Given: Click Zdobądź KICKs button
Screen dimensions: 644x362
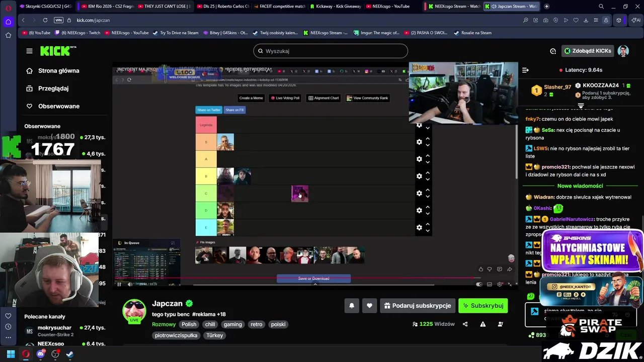Looking at the screenshot, I should click(588, 51).
